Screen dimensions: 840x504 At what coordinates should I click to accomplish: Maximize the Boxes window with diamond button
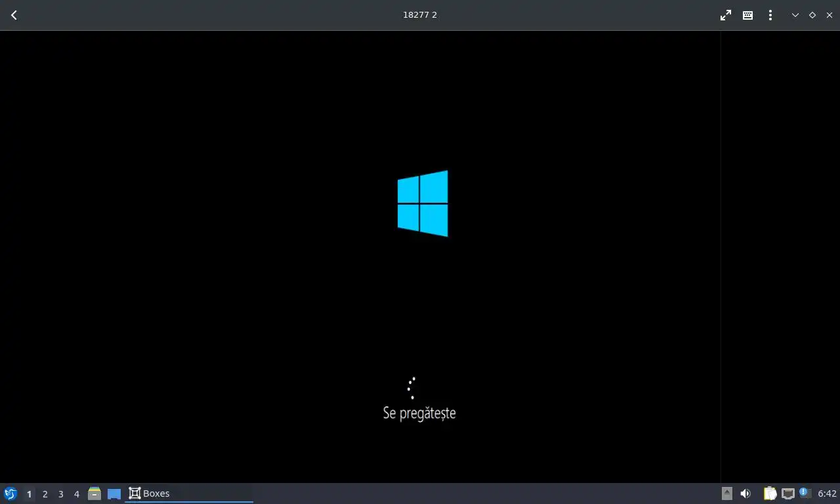pyautogui.click(x=812, y=15)
